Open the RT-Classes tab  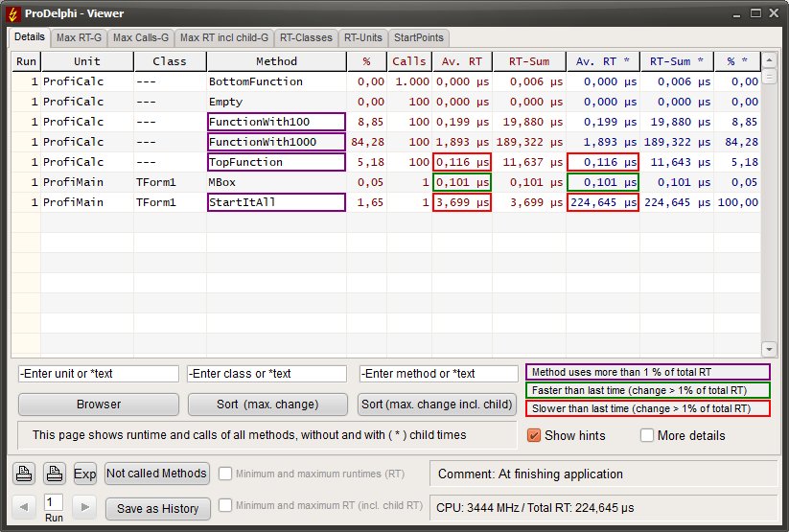[x=306, y=37]
